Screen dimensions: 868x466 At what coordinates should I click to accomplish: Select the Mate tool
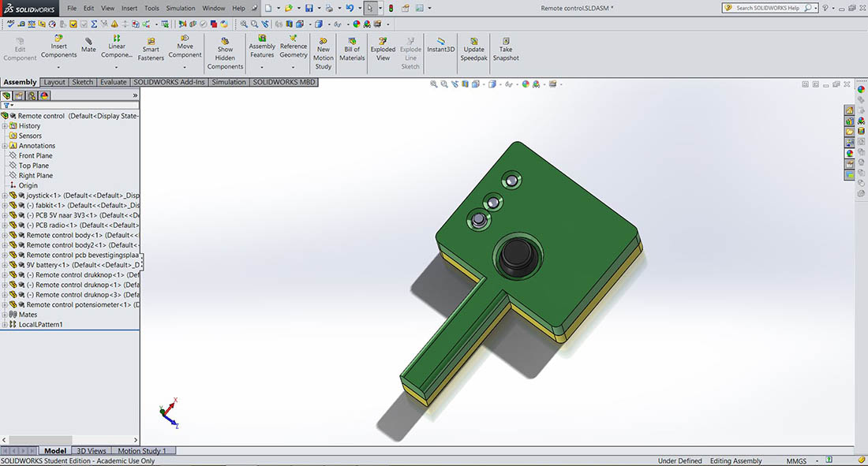point(88,45)
